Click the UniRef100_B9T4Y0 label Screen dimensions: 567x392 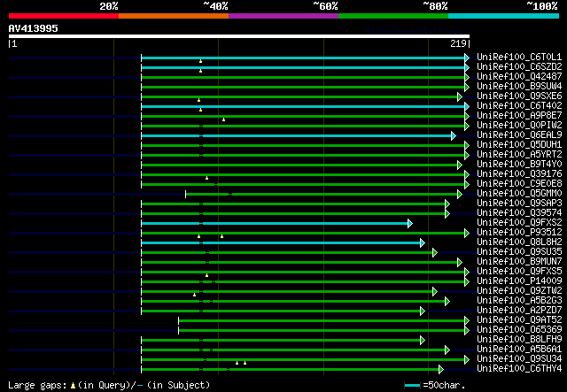click(x=519, y=165)
